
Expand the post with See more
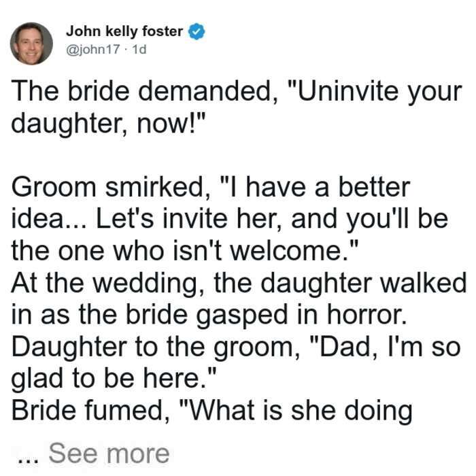tap(109, 454)
